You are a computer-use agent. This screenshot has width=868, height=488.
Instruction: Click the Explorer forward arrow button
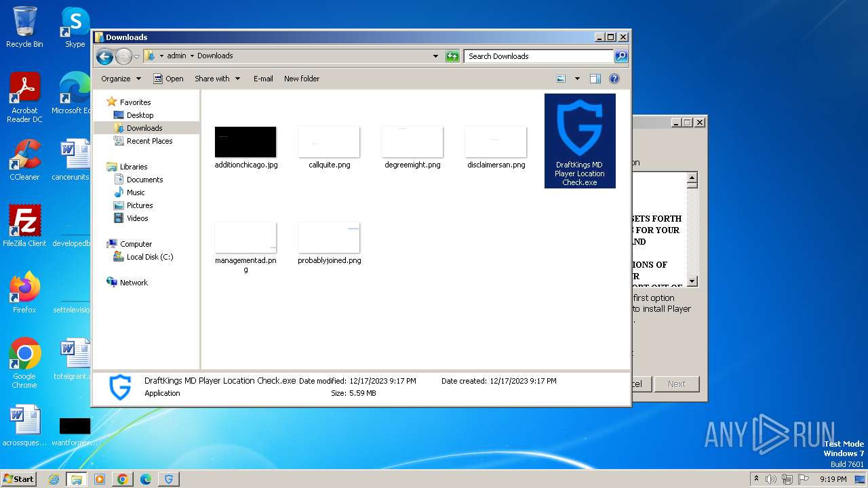(x=123, y=56)
